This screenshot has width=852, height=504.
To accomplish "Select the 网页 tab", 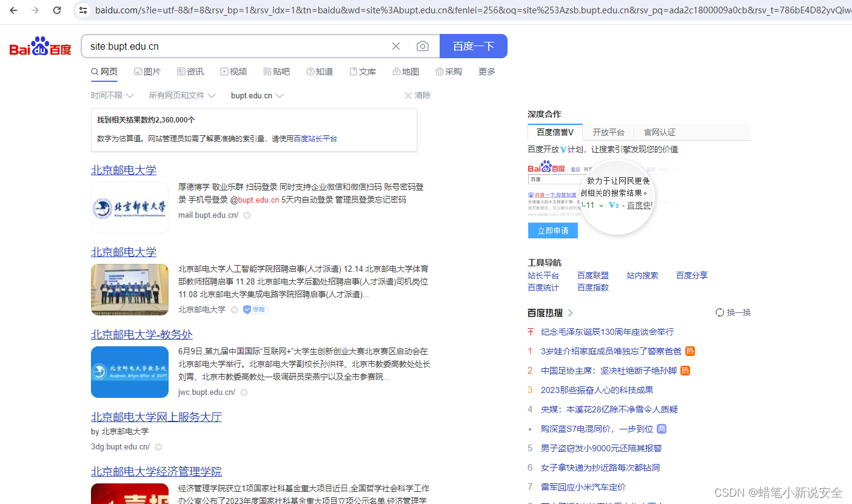I will coord(104,72).
